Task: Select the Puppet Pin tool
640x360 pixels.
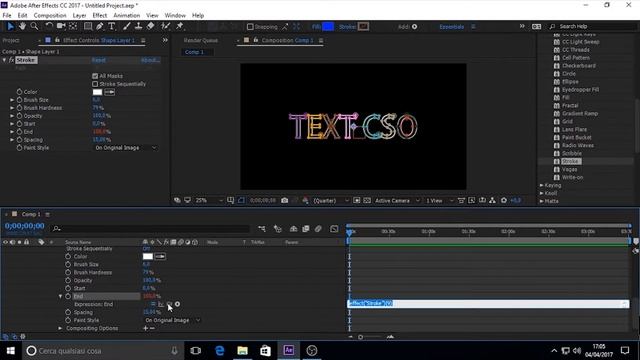Action: [180, 27]
